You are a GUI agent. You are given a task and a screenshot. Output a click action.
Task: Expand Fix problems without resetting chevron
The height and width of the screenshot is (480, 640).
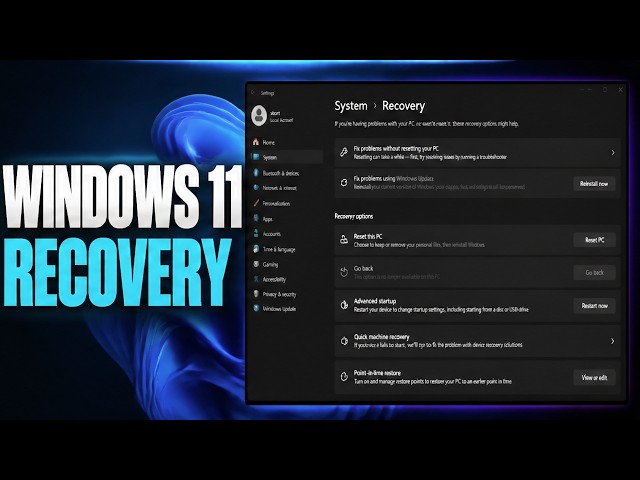coord(613,152)
